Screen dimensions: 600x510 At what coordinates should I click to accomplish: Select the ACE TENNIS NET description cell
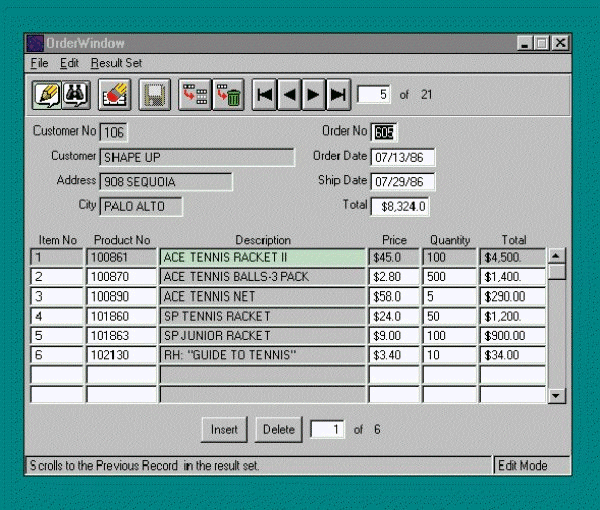tap(262, 297)
